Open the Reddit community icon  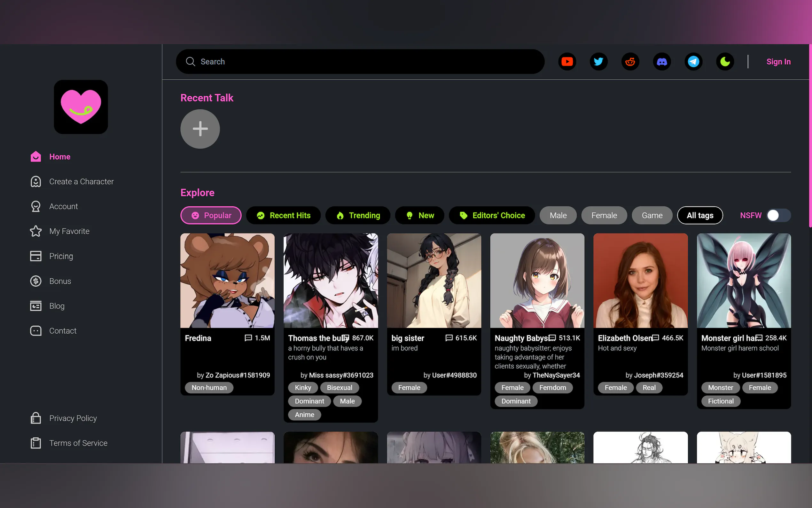coord(630,62)
